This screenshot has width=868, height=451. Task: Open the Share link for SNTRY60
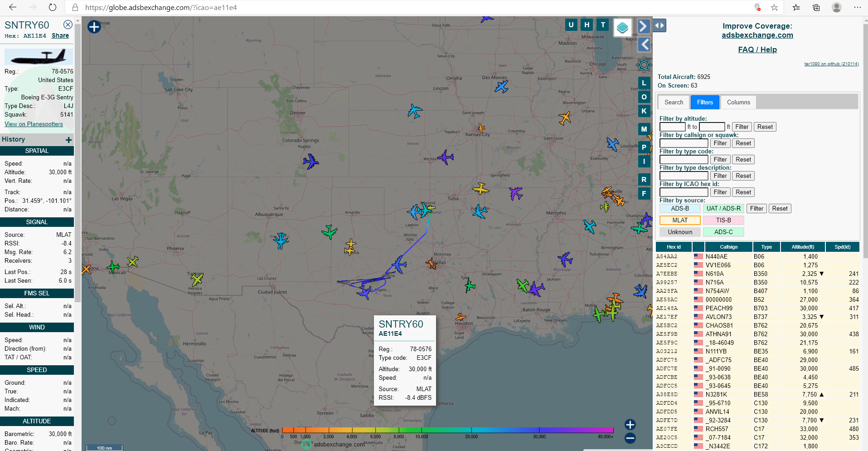60,35
